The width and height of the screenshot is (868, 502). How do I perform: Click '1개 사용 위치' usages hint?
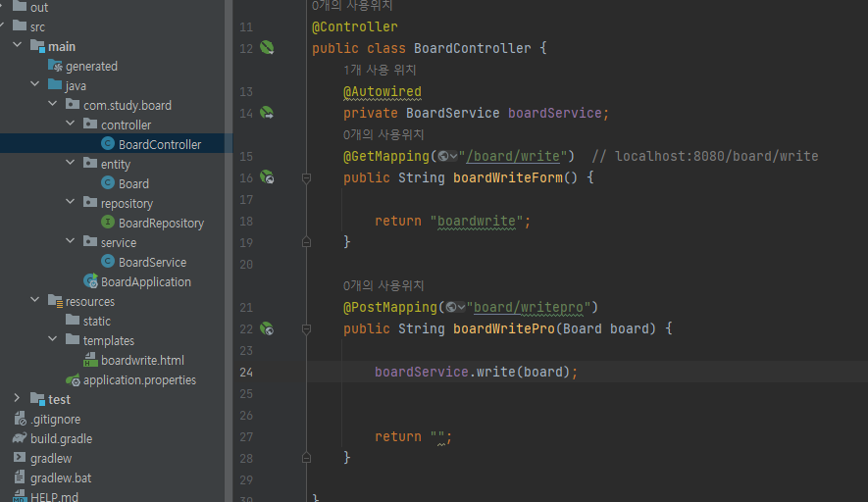380,71
